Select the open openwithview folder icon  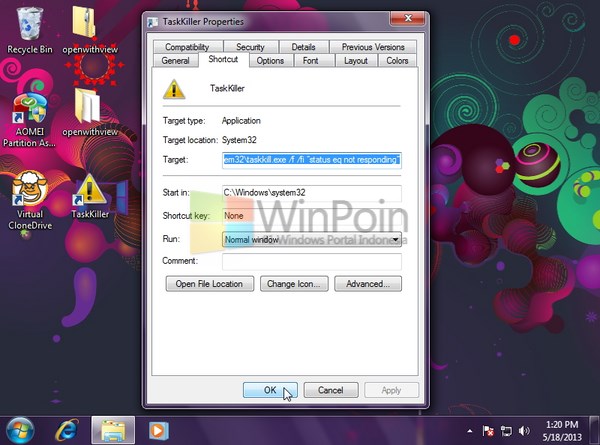(90, 113)
